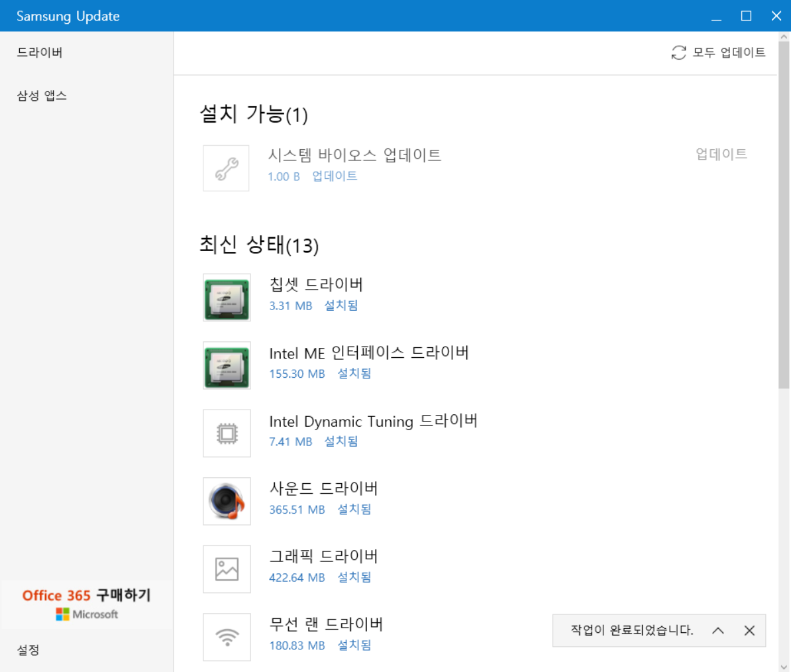Click the blue 업데이트 link under 시스템 바이오스

point(335,176)
